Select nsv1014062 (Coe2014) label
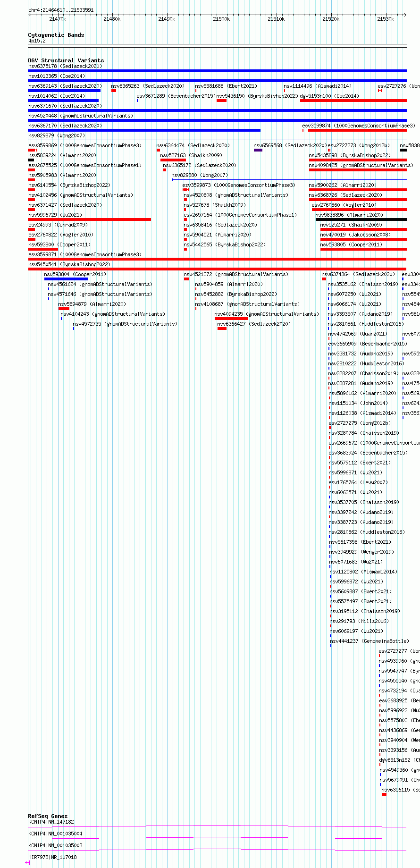Viewport: 420px width, 868px height. pos(56,96)
